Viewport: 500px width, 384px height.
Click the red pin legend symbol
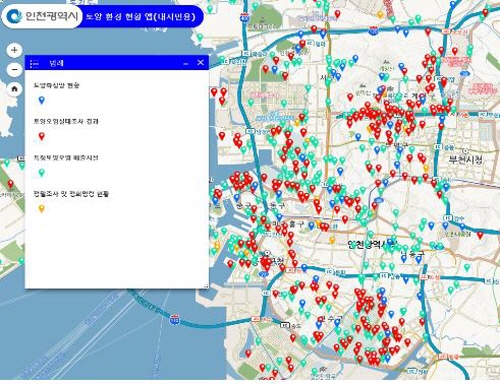(x=41, y=136)
